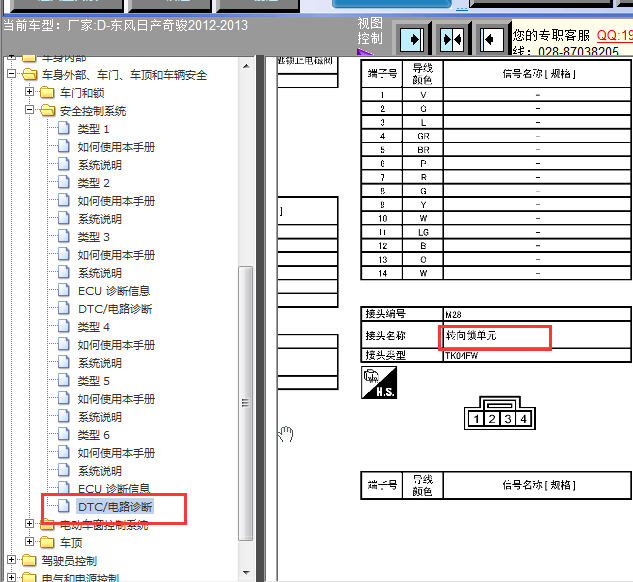Open the 类型 1 document

(x=93, y=129)
